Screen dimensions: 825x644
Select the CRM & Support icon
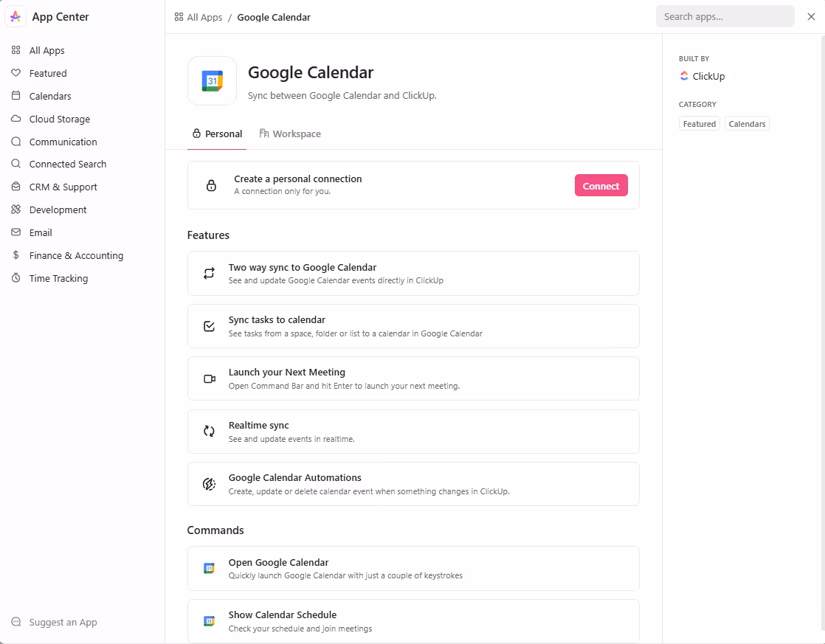[16, 187]
